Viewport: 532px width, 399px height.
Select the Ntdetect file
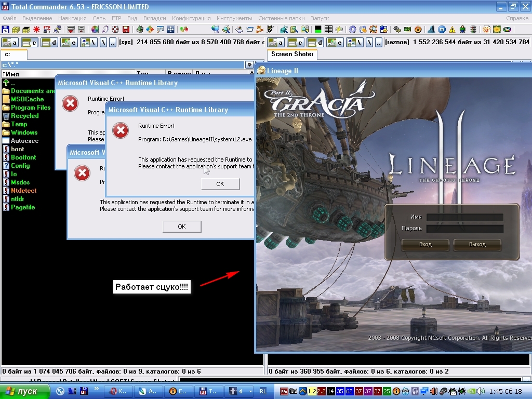coord(23,191)
